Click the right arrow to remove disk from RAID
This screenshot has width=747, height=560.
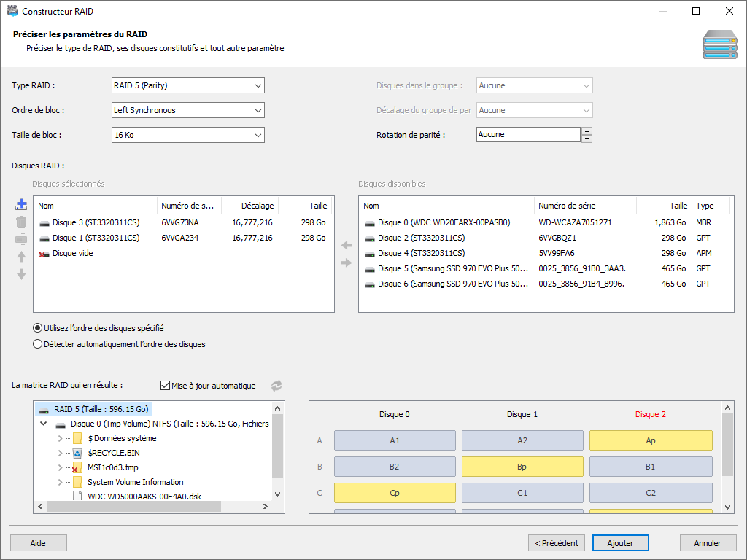click(347, 262)
